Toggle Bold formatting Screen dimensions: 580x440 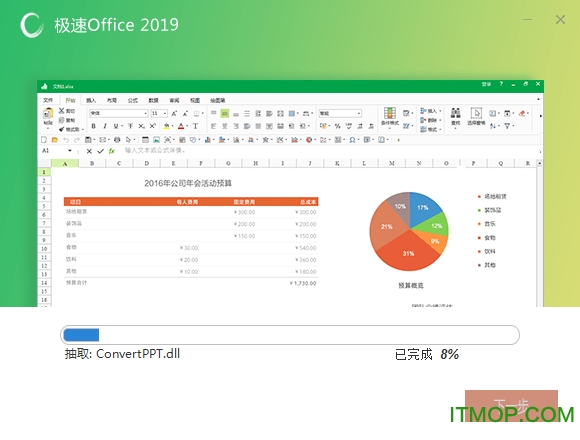point(94,126)
